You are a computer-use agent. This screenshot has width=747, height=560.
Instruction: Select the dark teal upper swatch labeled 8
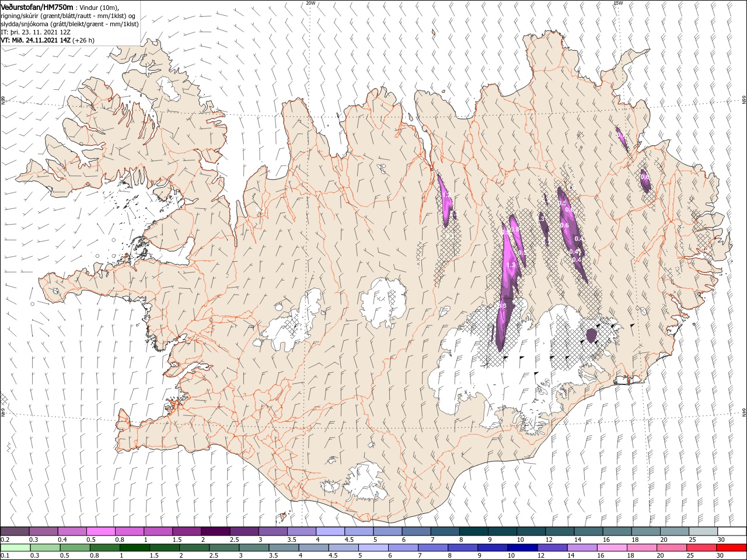473,531
